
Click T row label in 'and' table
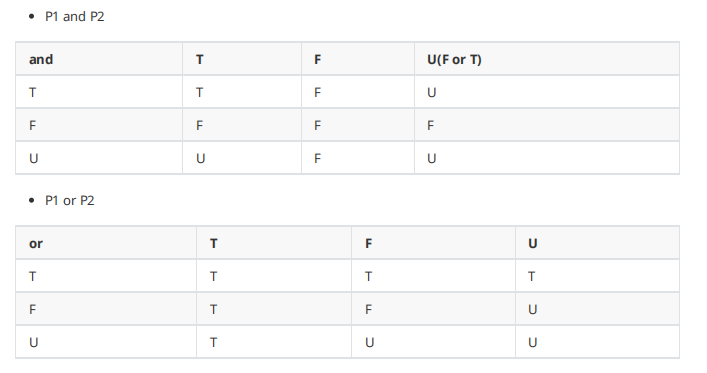click(x=99, y=92)
